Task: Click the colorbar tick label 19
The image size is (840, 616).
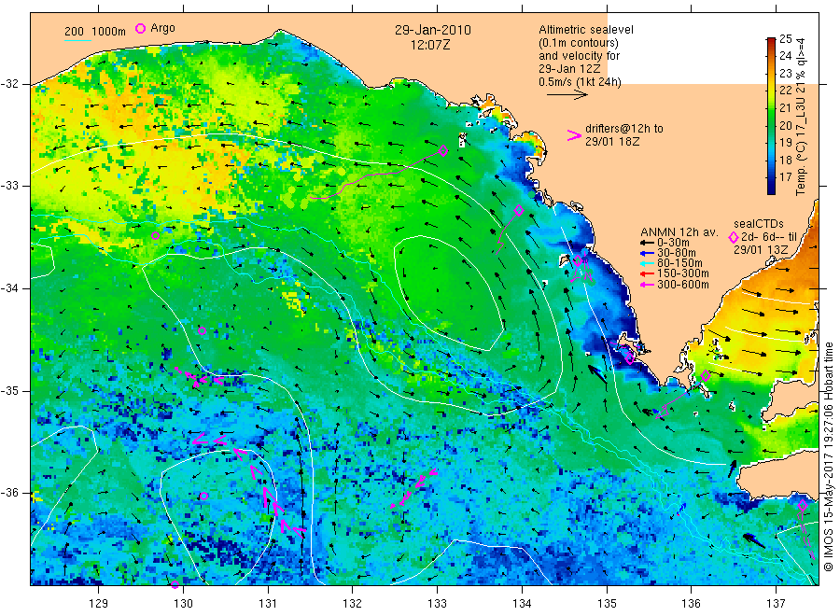Action: [x=785, y=143]
